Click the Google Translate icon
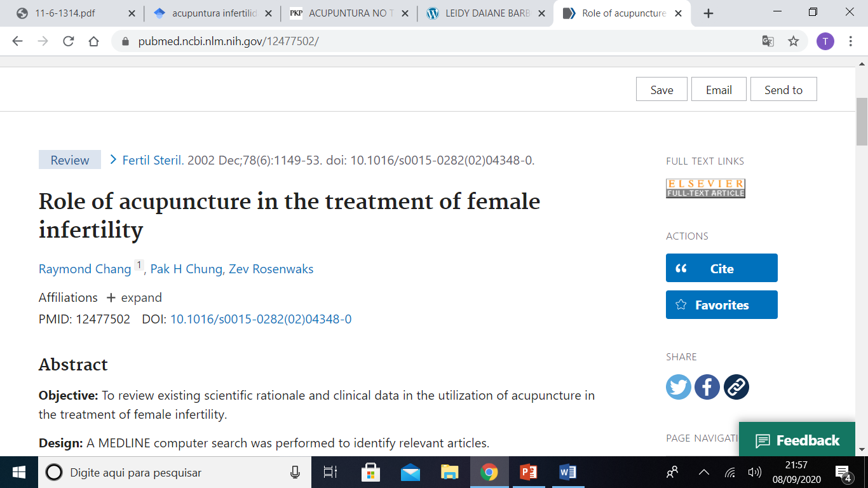Viewport: 868px width, 488px height. click(x=768, y=41)
